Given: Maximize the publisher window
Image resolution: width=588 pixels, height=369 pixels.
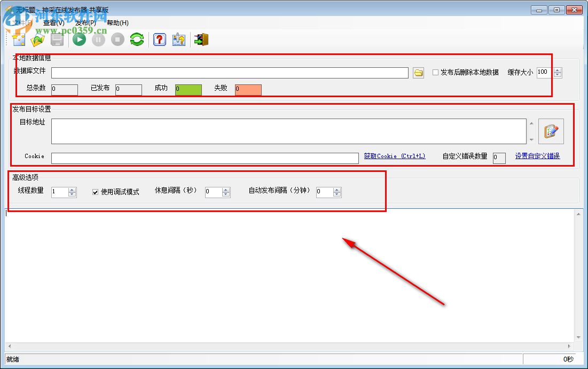Looking at the screenshot, I should pos(556,10).
